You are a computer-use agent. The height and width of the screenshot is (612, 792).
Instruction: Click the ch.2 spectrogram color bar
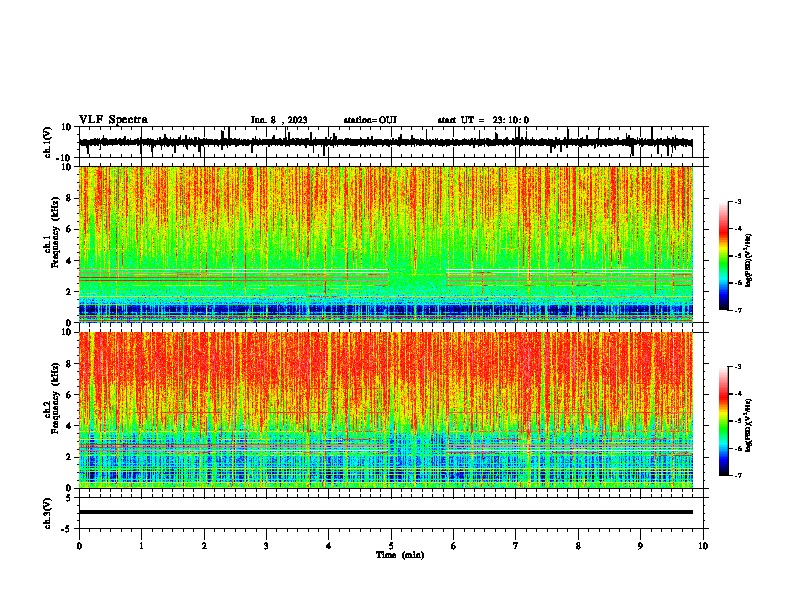click(x=724, y=421)
